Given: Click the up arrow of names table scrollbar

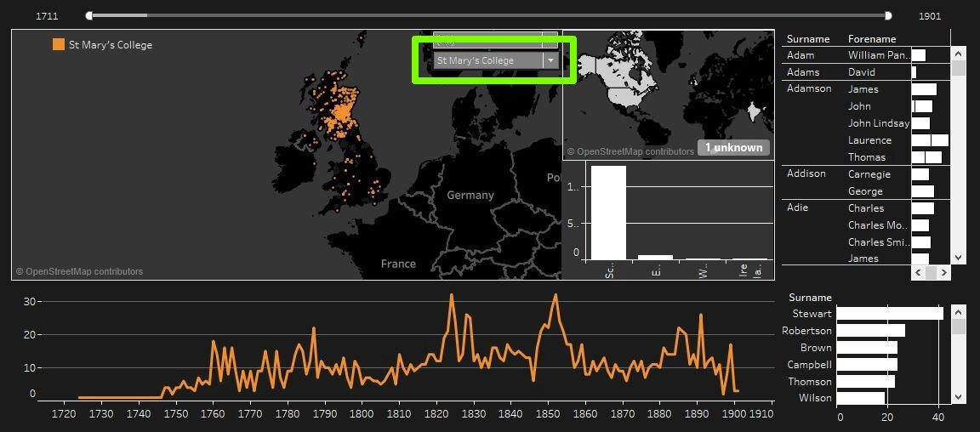Looking at the screenshot, I should pos(958,54).
